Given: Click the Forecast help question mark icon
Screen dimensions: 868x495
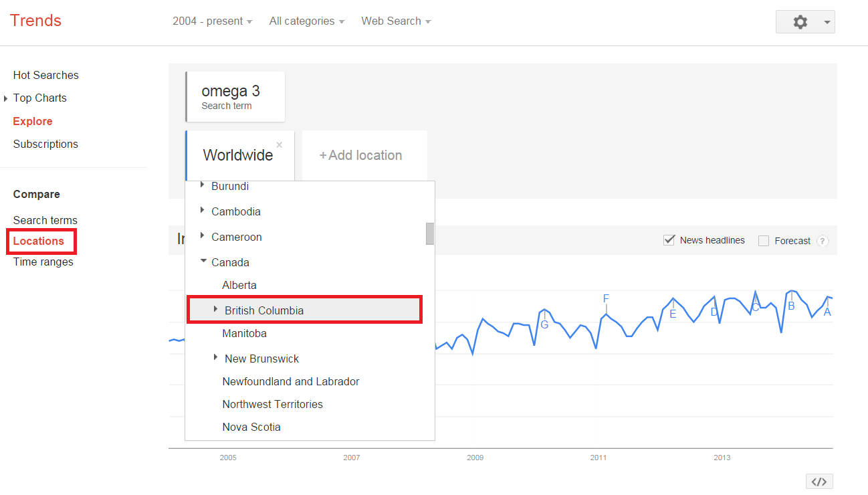Looking at the screenshot, I should (823, 241).
